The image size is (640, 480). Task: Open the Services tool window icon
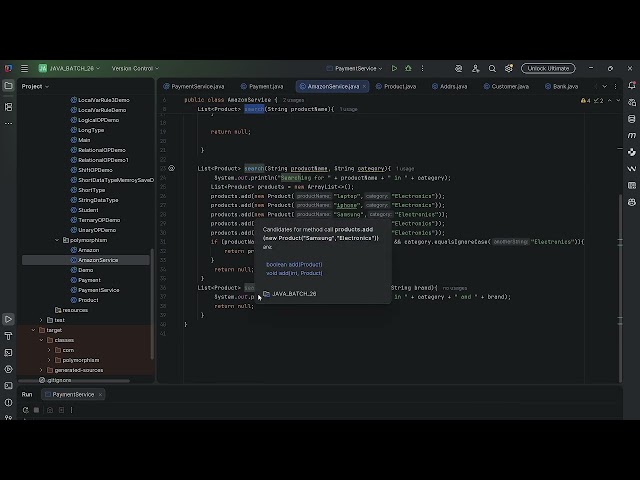tap(8, 369)
